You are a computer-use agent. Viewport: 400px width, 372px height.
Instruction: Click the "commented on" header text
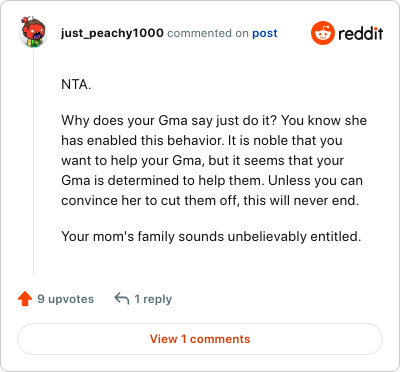point(208,33)
